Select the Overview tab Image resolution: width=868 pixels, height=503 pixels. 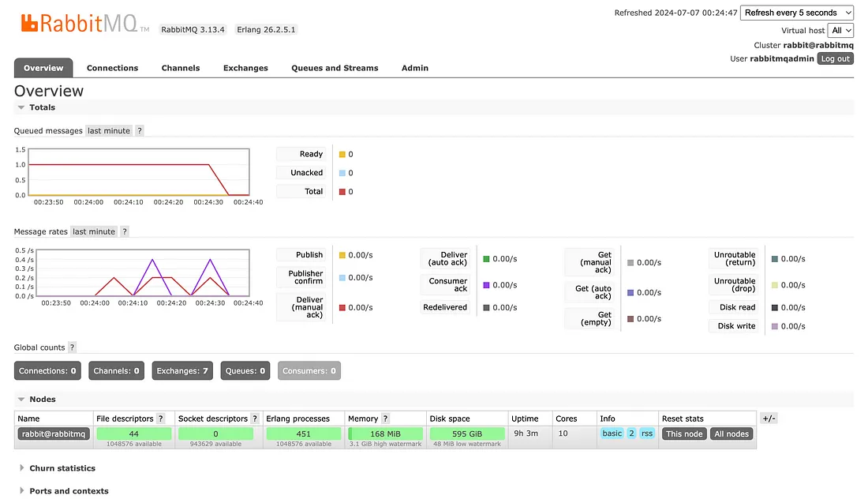coord(43,68)
